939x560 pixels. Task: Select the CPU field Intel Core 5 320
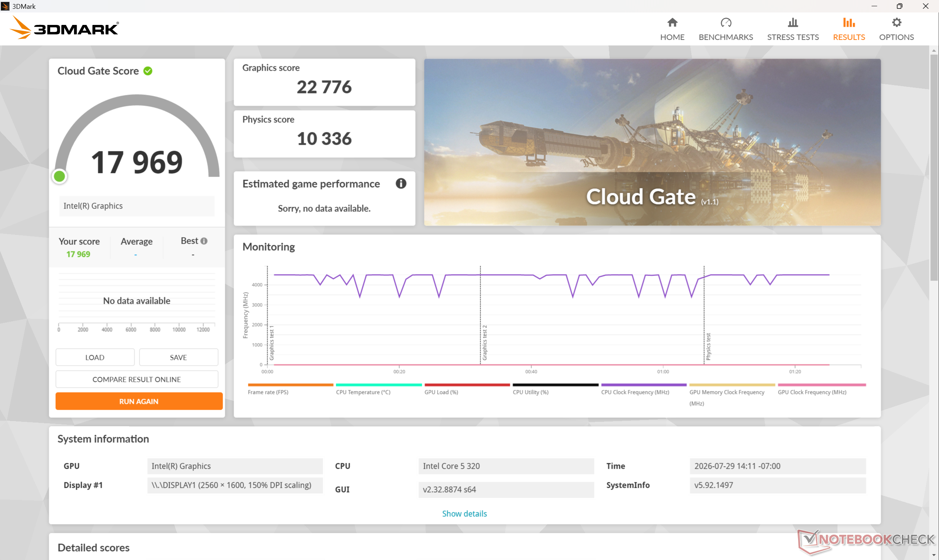click(x=506, y=466)
